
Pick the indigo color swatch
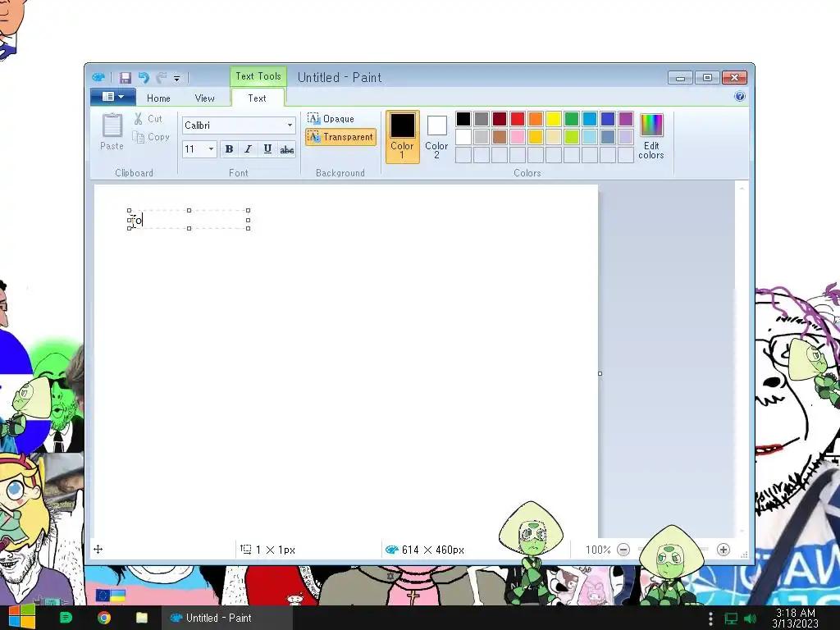point(608,119)
